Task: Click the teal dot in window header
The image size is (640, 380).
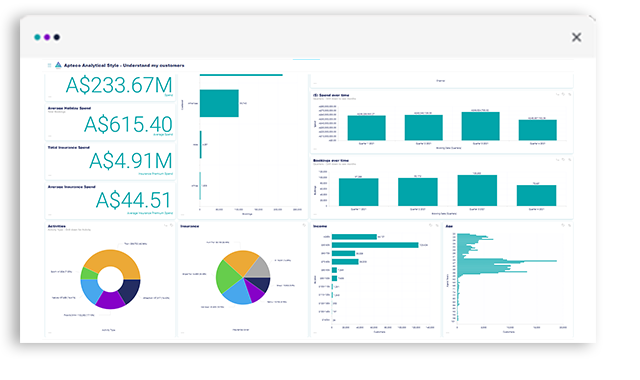Action: pyautogui.click(x=37, y=37)
